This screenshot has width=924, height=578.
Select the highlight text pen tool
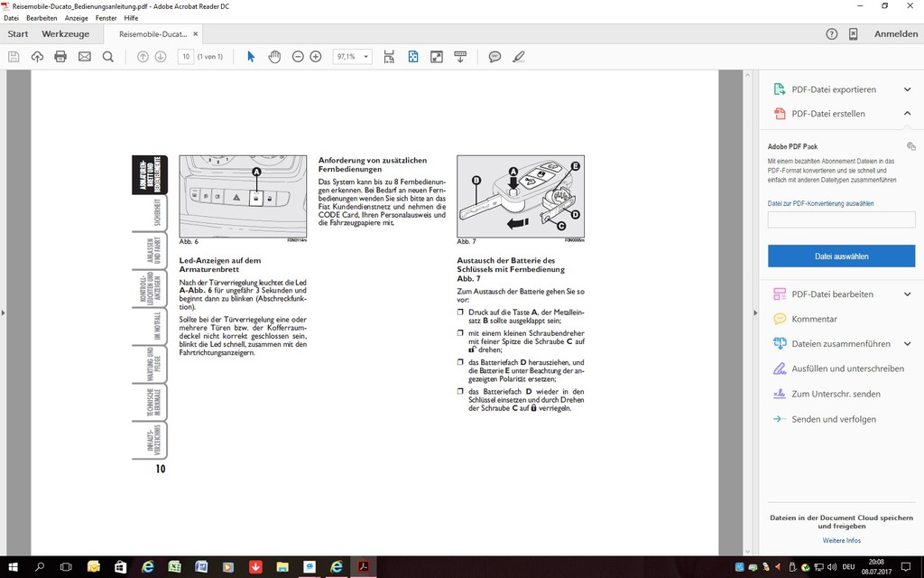coord(519,57)
